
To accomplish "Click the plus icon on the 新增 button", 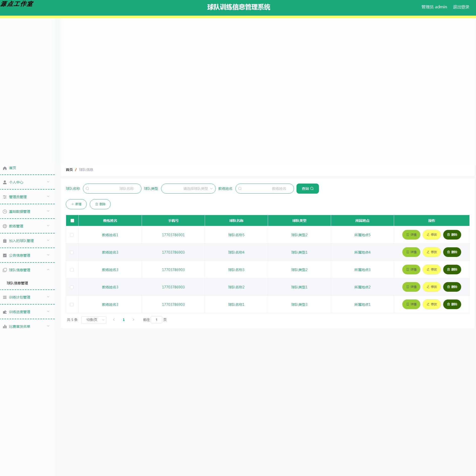I will [x=72, y=204].
